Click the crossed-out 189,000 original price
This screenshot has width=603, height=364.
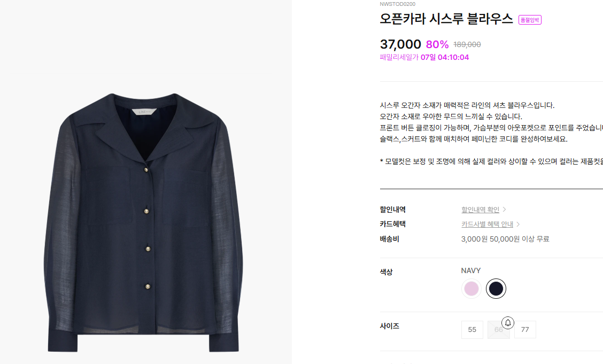coord(467,44)
